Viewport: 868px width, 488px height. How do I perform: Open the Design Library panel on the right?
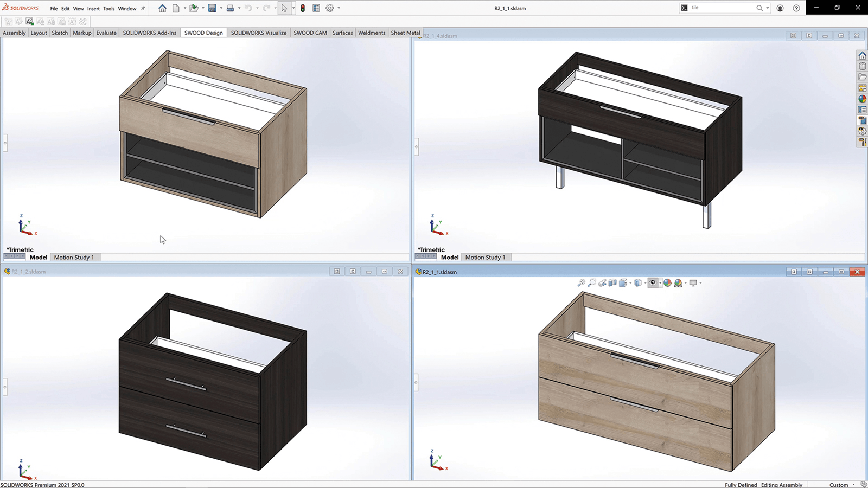(x=862, y=66)
